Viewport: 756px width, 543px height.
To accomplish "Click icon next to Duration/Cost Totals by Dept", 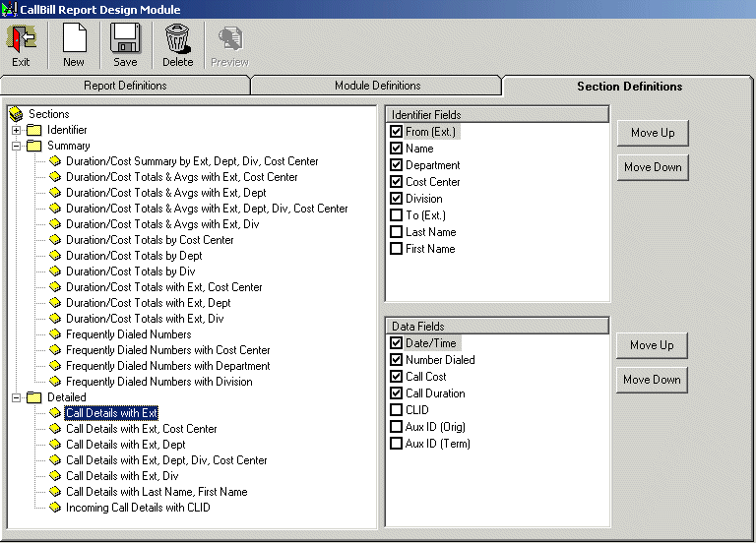I will point(55,256).
